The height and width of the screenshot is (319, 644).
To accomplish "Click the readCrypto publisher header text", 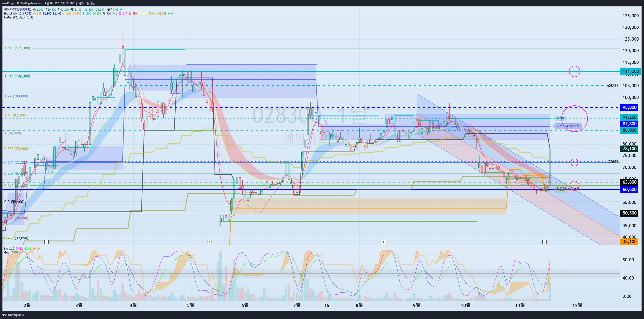I will coord(48,3).
